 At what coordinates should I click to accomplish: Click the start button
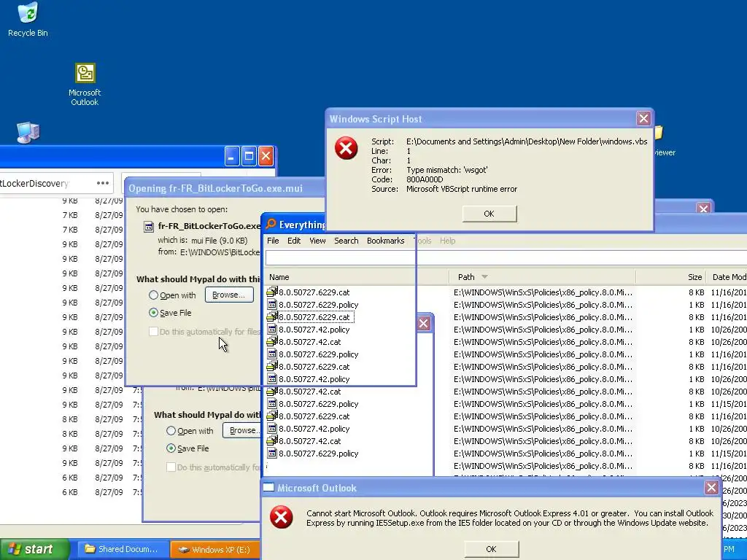click(35, 549)
